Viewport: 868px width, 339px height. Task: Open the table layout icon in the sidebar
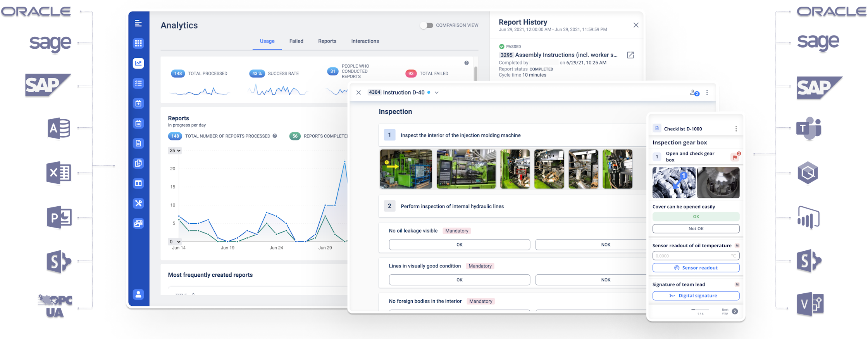click(138, 183)
